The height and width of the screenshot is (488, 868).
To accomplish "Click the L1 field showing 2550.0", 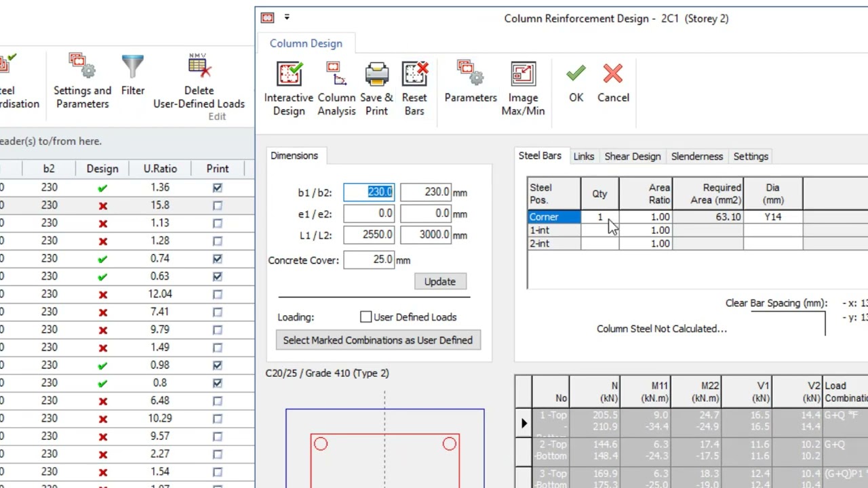I will [369, 235].
